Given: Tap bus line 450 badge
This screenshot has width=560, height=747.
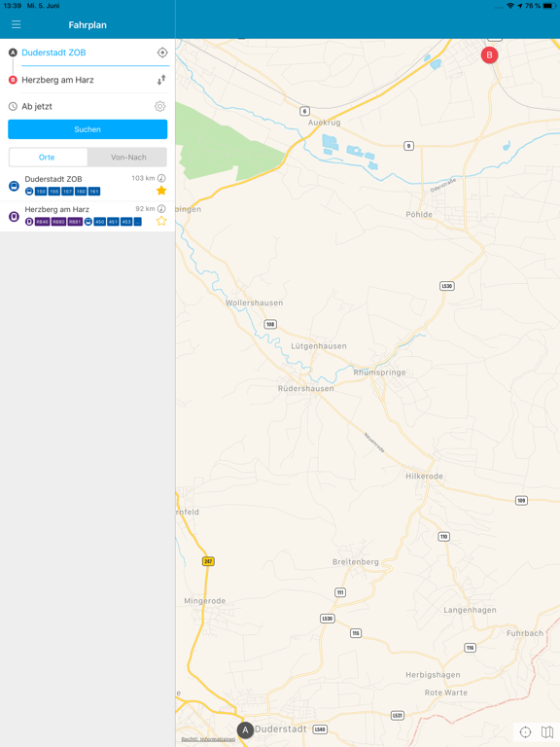Looking at the screenshot, I should coord(99,222).
